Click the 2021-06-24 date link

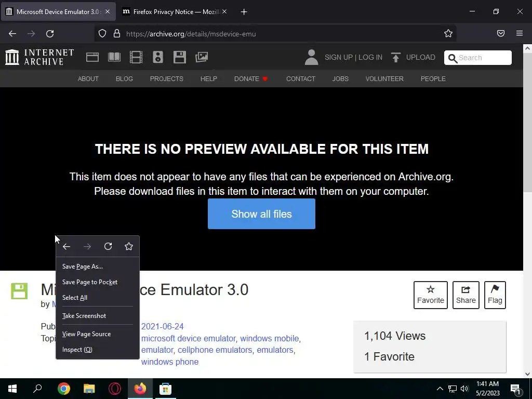[x=162, y=326]
